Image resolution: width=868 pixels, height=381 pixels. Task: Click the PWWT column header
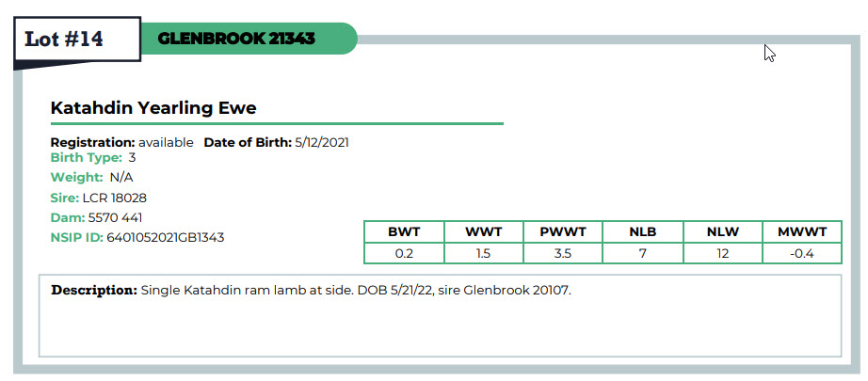[563, 232]
